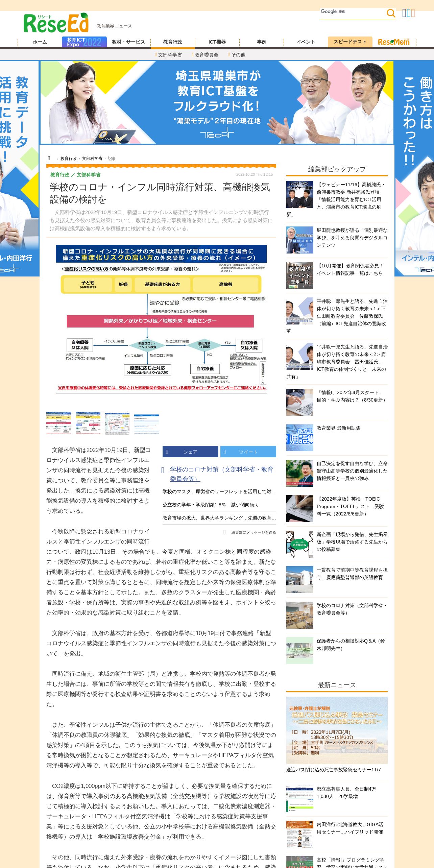This screenshot has height=868, width=434.
Task: Click the Facebook シェア button
Action: 190,452
